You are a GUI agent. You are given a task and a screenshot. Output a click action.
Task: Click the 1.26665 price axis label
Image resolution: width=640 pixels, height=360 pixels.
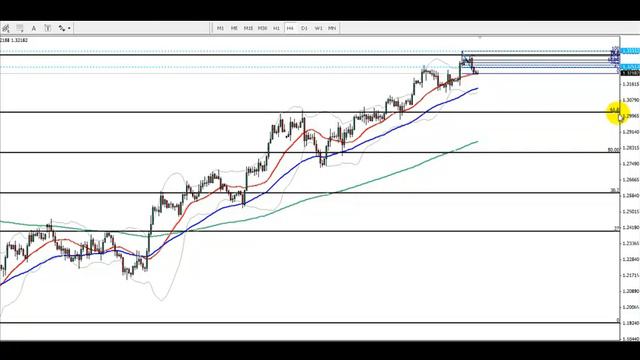click(630, 180)
